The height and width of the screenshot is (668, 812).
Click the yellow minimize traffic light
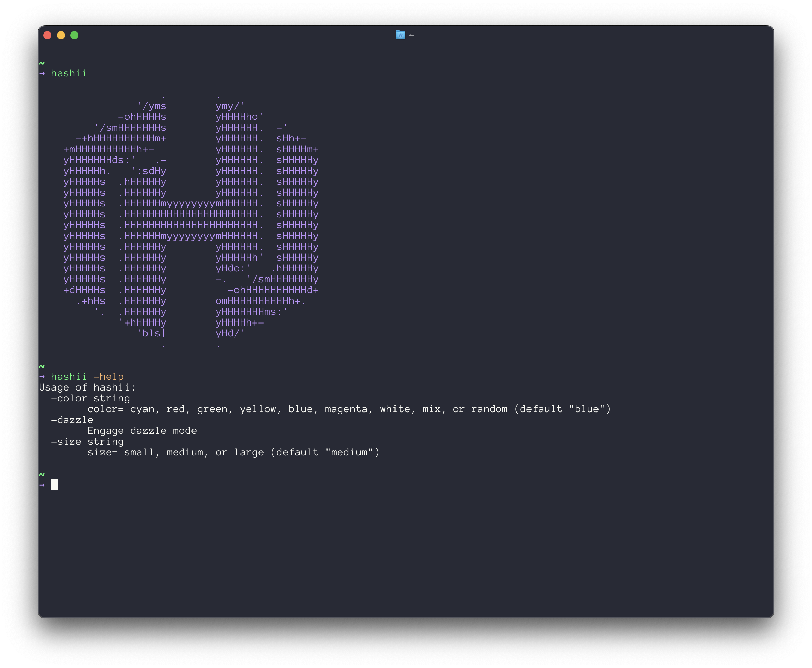(x=60, y=35)
